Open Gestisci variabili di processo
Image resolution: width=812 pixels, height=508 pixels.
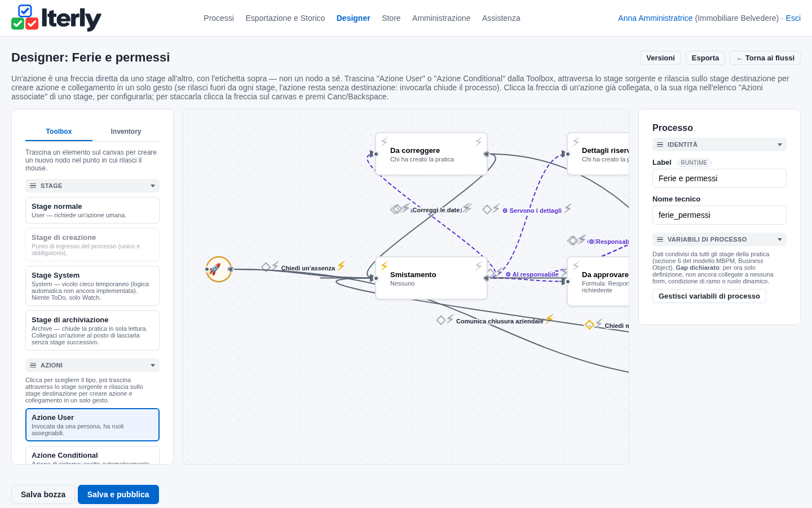[x=709, y=296]
